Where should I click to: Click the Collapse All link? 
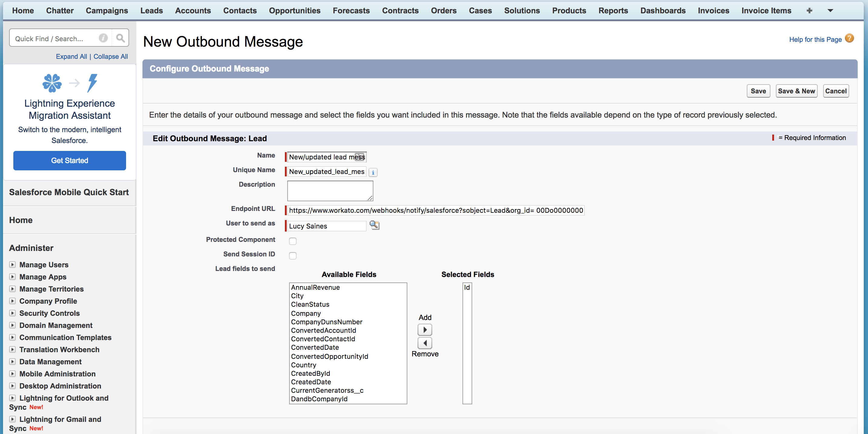pyautogui.click(x=111, y=56)
